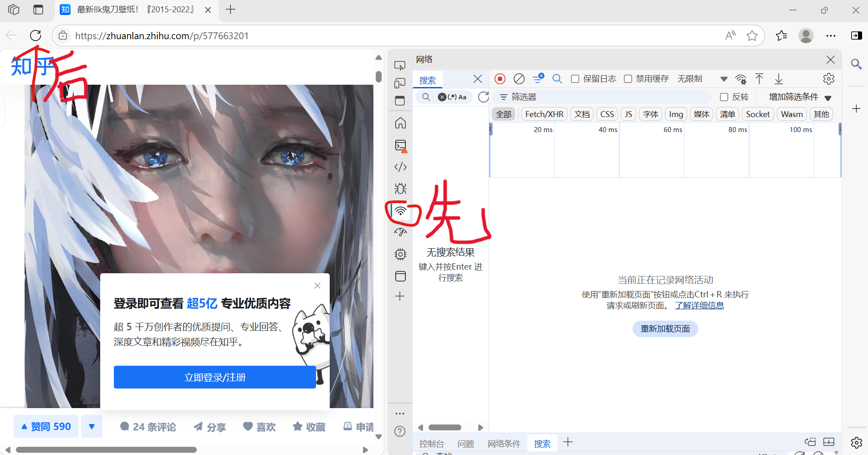868x455 pixels.
Task: Open the Performance gauge icon
Action: click(400, 232)
